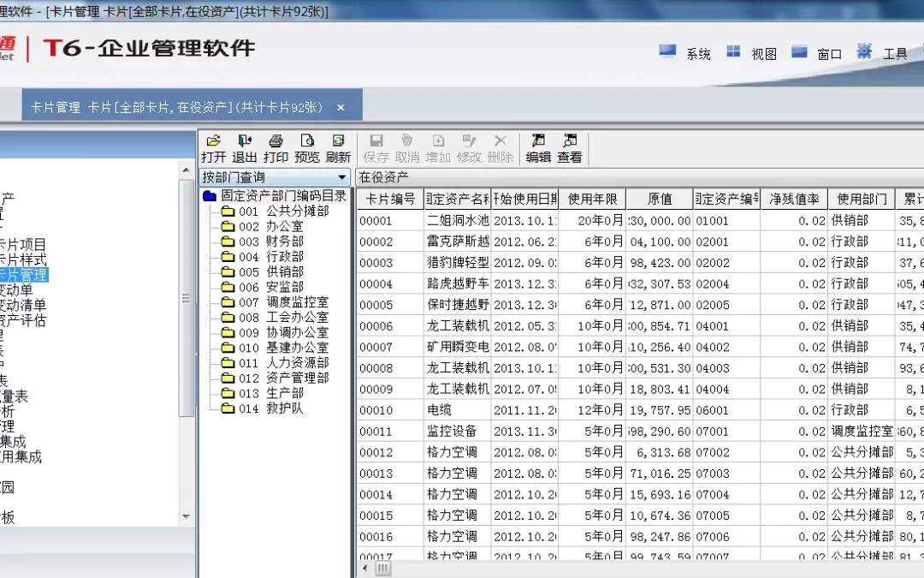Click the 监控设备 asset name cell
This screenshot has height=578, width=924.
click(x=457, y=431)
